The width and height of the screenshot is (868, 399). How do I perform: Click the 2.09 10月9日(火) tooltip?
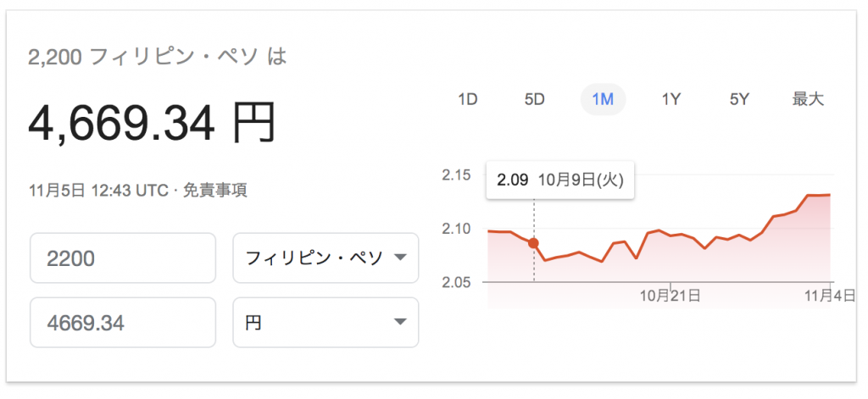(560, 180)
